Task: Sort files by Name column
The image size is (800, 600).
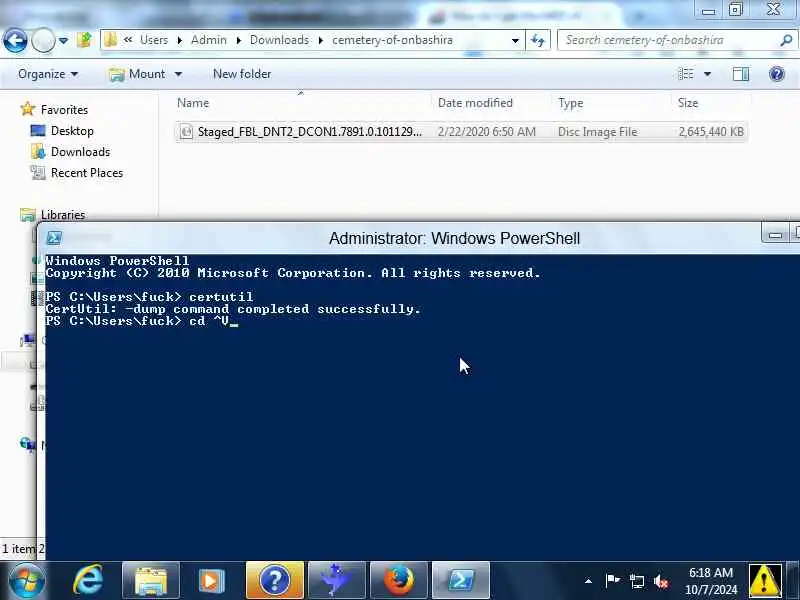Action: [193, 103]
